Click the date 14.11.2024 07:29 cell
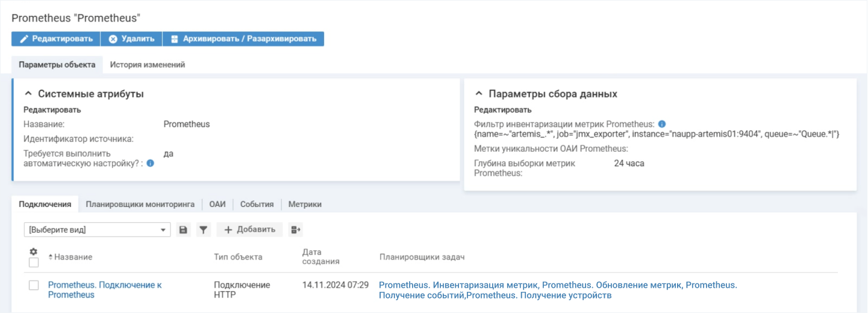The width and height of the screenshot is (868, 313). [x=336, y=285]
